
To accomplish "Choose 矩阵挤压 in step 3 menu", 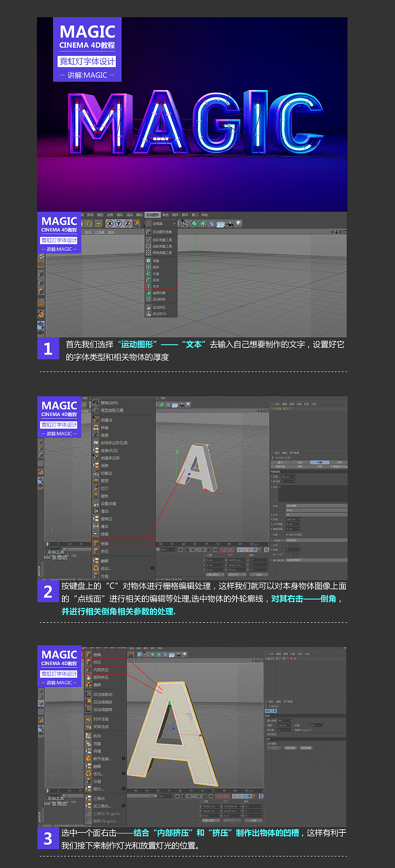I will [105, 677].
